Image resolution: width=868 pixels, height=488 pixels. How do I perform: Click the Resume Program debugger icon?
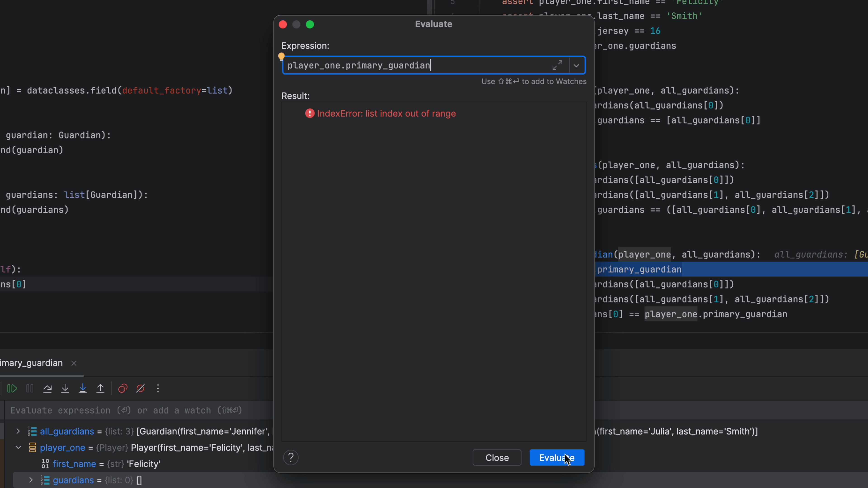pos(12,389)
